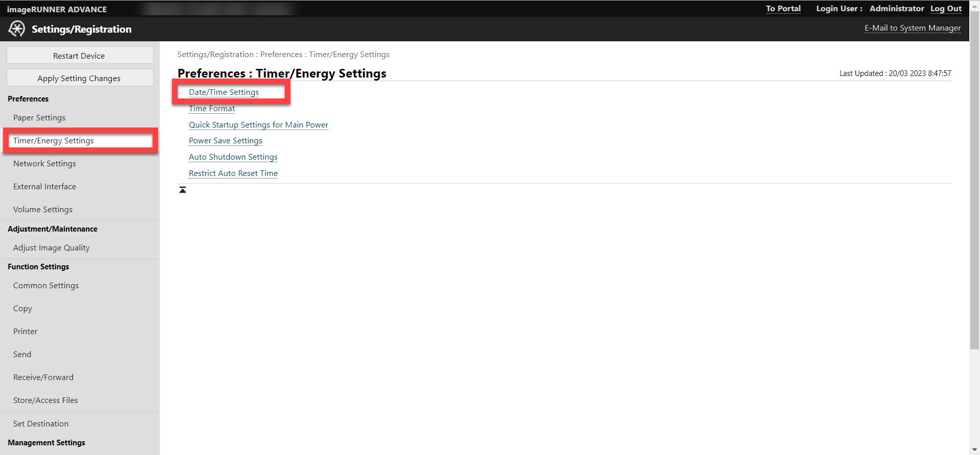The width and height of the screenshot is (980, 455).
Task: Open the Time Format link
Action: (x=212, y=109)
